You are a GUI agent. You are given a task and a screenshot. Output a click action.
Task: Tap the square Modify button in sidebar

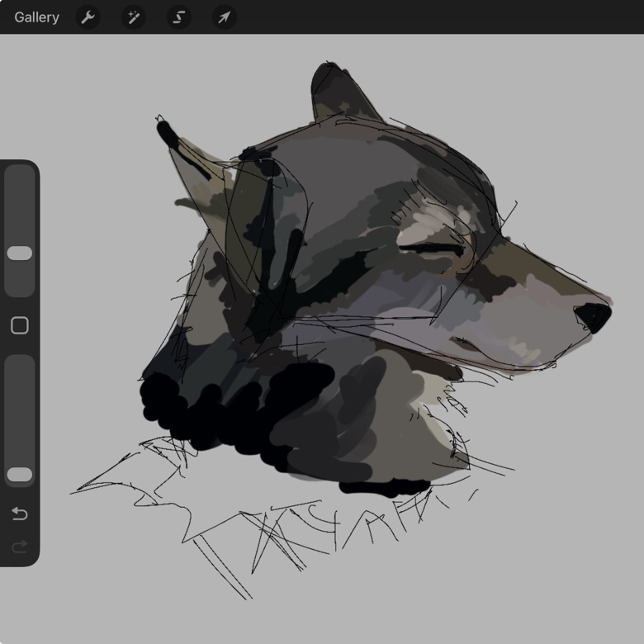(20, 325)
